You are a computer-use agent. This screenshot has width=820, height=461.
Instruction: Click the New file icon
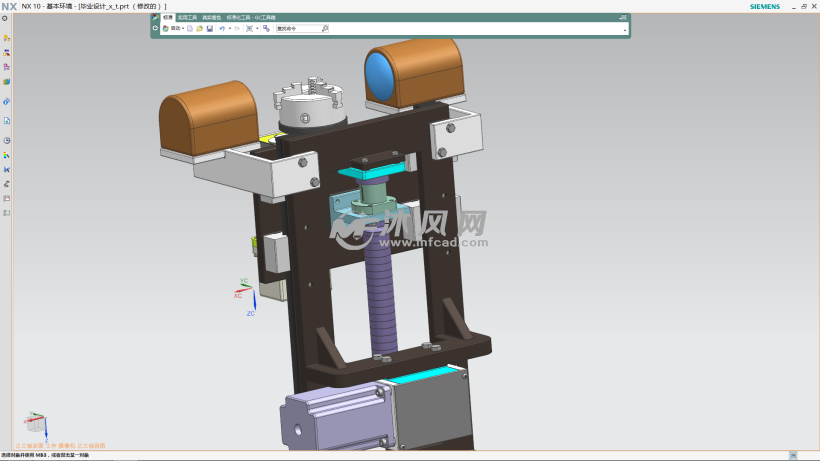tap(190, 28)
